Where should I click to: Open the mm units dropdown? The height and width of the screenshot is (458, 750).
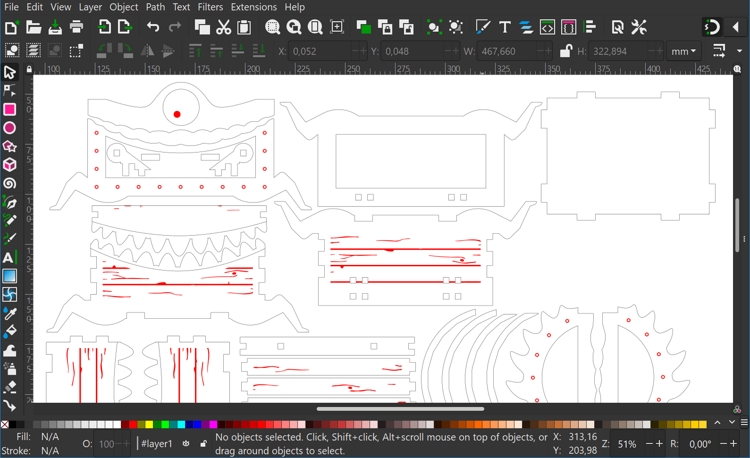point(684,51)
